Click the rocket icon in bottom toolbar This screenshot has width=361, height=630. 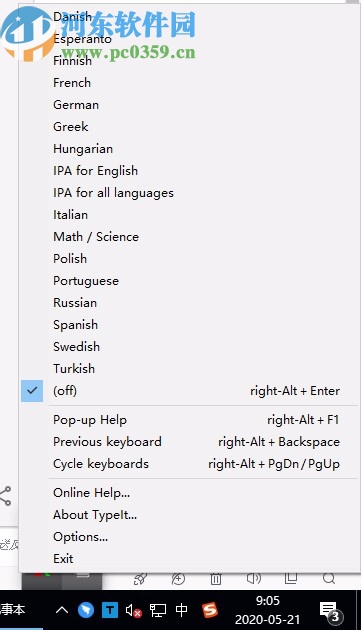click(x=140, y=579)
